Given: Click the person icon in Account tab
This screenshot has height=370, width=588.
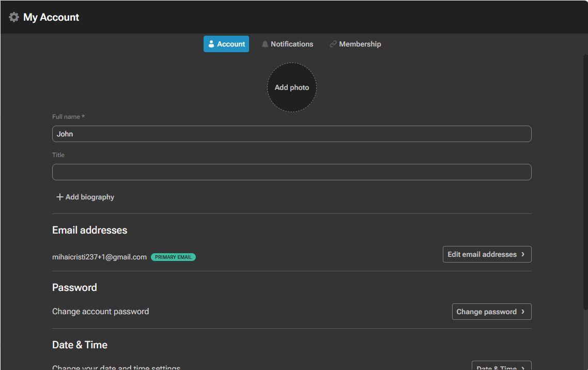Looking at the screenshot, I should (x=211, y=44).
